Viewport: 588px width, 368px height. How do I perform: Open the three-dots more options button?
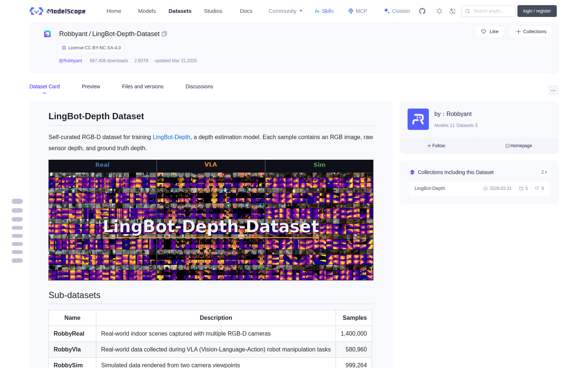(553, 90)
